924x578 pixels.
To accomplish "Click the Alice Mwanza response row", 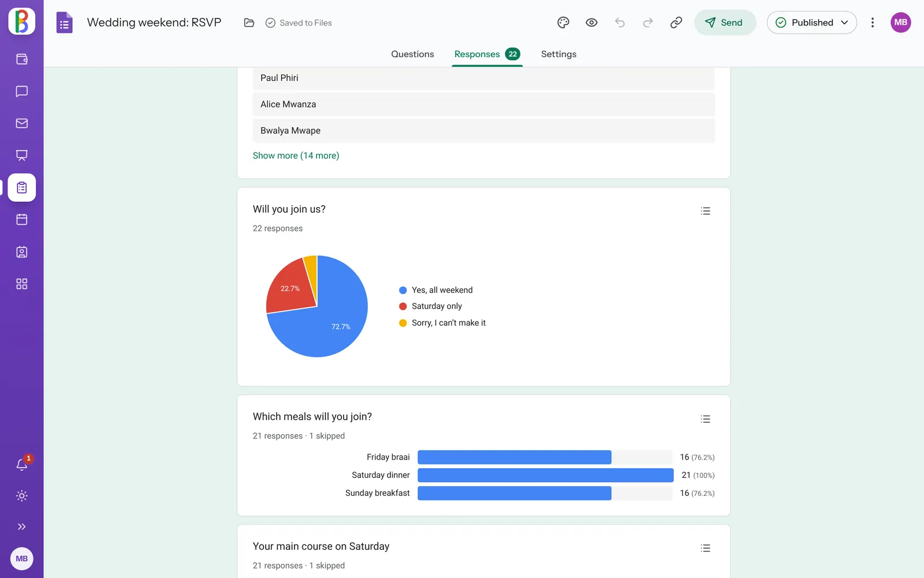I will [484, 104].
